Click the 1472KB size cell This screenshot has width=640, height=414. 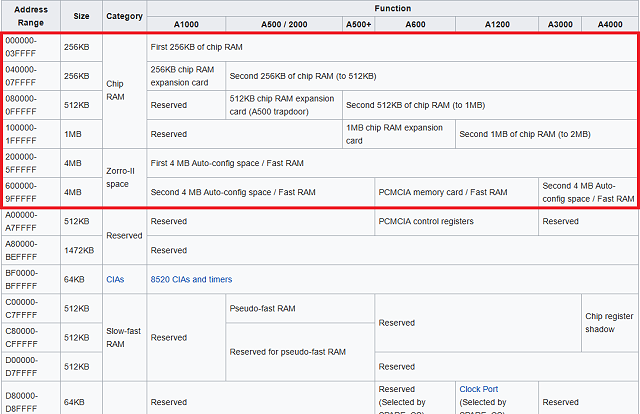[x=81, y=250]
